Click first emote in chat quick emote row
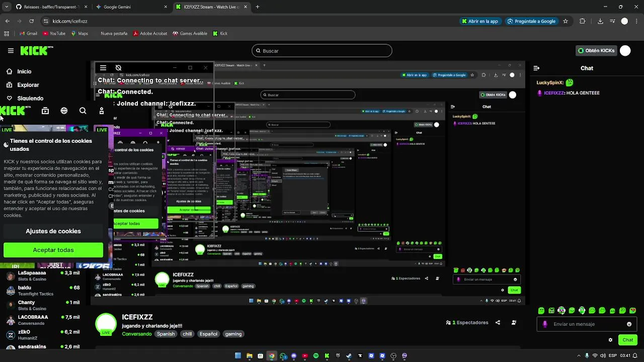Screen dimensions: 644x362 pos(541,311)
